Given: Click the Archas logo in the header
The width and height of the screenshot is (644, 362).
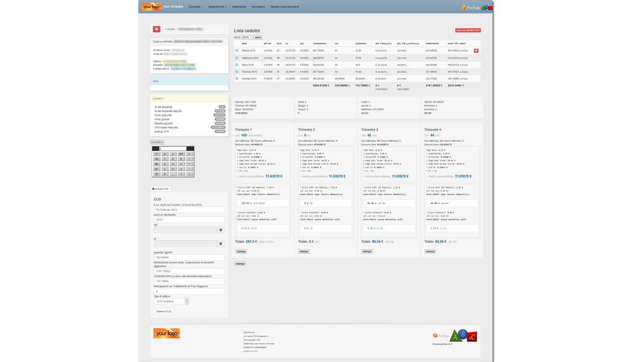Looking at the screenshot, I should coord(470,7).
